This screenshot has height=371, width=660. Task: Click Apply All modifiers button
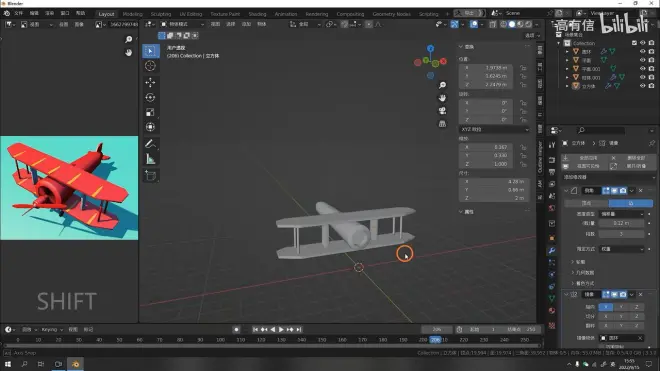(585, 158)
